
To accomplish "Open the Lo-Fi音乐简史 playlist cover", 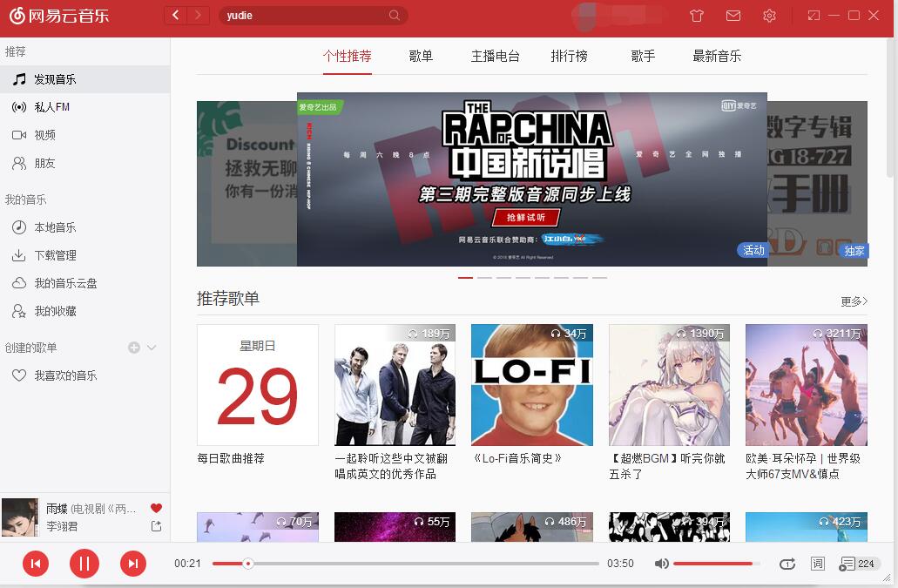I will pos(532,385).
